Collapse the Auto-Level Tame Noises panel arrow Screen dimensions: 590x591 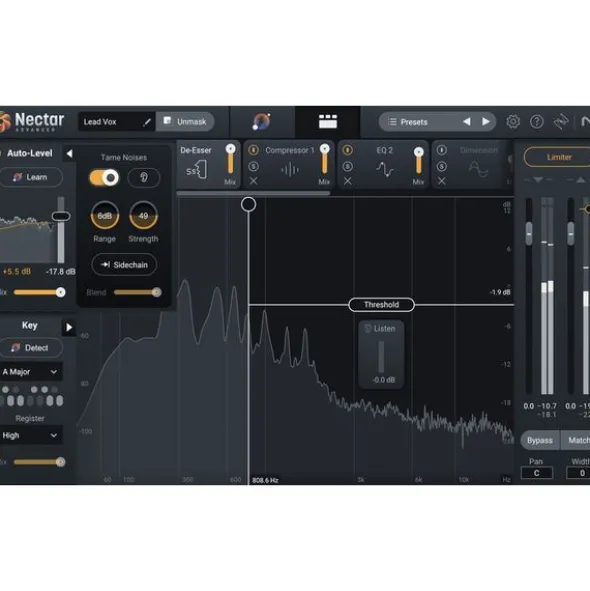point(69,153)
